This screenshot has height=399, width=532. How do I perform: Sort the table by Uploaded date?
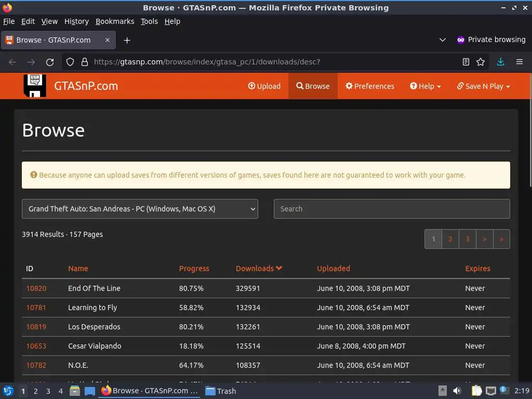tap(334, 269)
